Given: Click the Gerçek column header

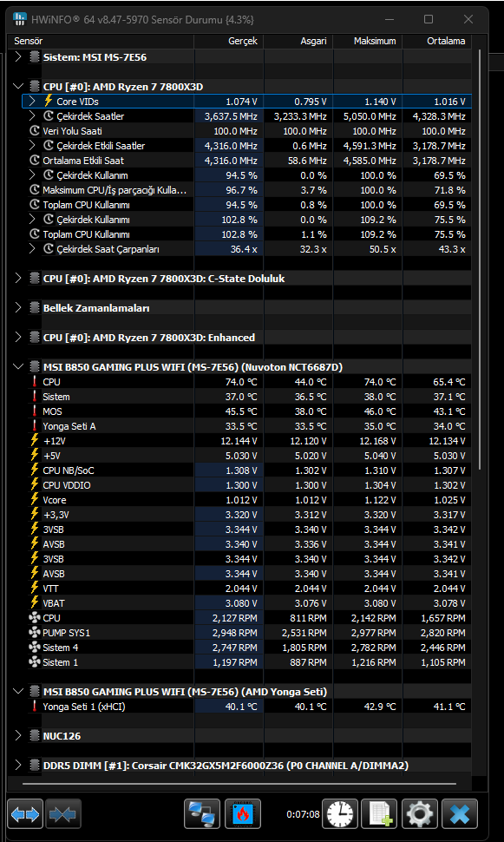Looking at the screenshot, I should (229, 41).
